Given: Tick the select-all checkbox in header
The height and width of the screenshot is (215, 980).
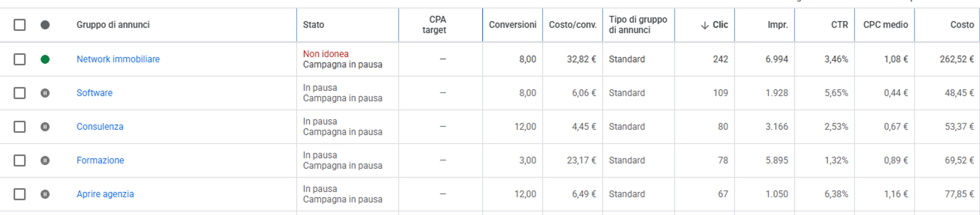Looking at the screenshot, I should point(19,25).
